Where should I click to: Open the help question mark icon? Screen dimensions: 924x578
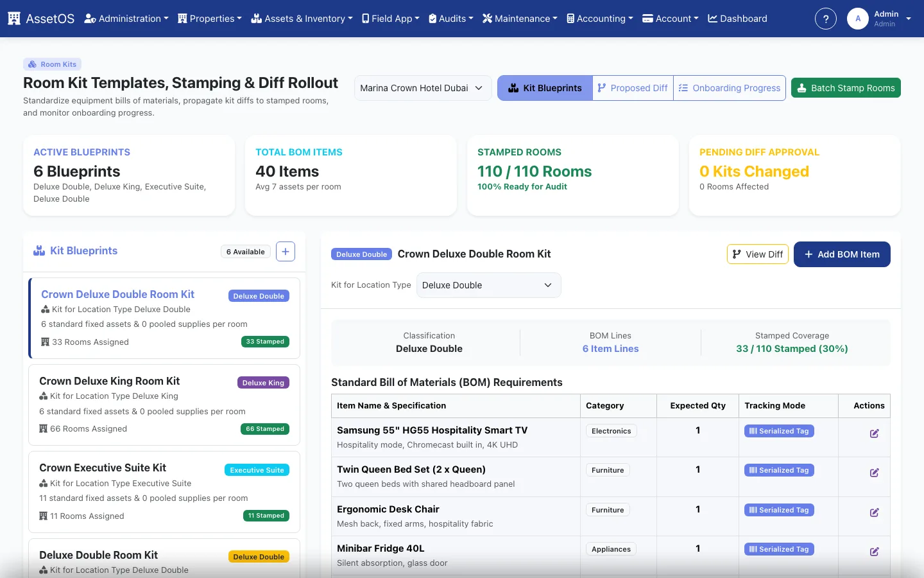pyautogui.click(x=826, y=19)
